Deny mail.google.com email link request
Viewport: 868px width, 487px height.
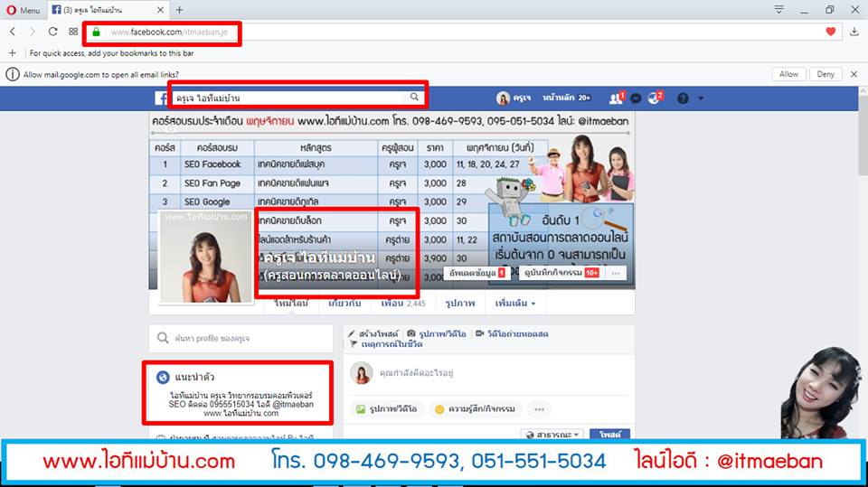pyautogui.click(x=826, y=74)
